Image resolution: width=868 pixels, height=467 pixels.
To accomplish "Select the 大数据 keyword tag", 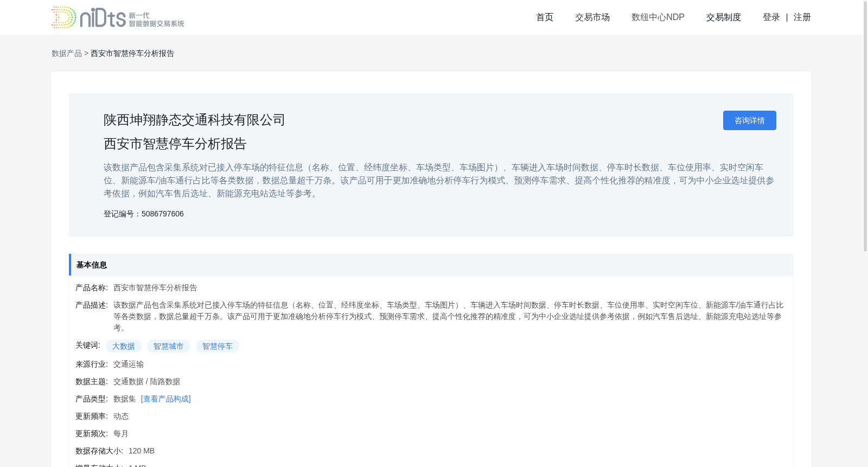I will click(124, 346).
